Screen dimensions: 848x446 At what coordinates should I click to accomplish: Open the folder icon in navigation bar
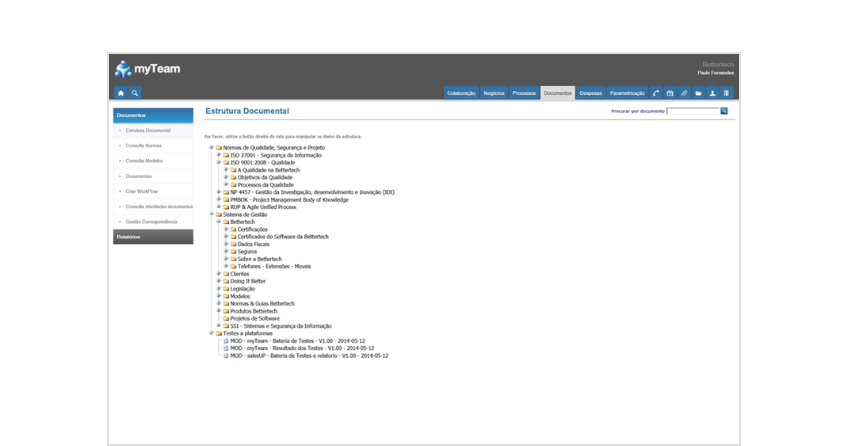point(698,93)
